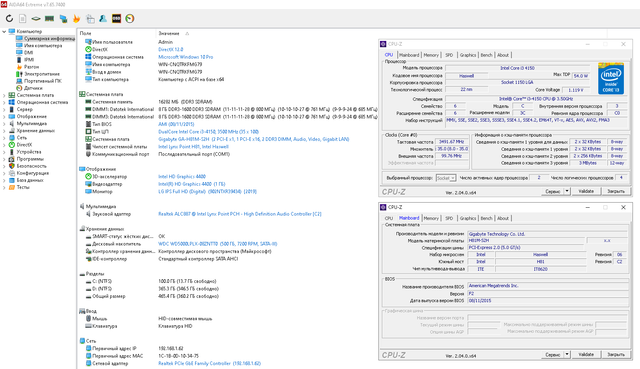
Task: Open the DirectX 12.0 link
Action: [171, 49]
